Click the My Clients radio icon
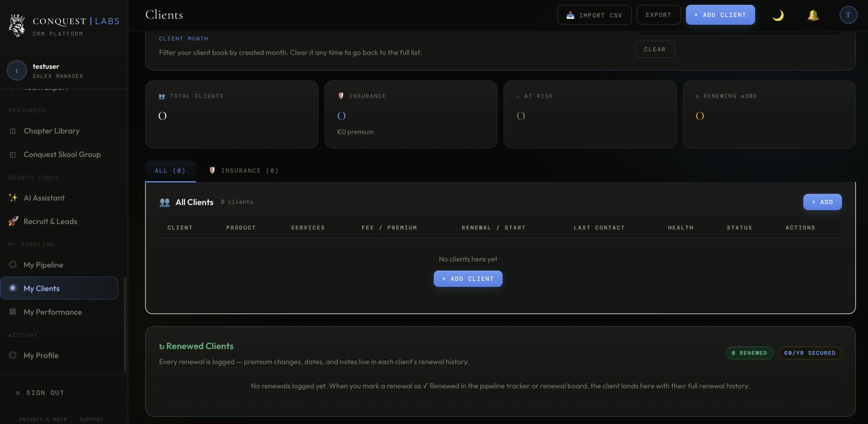The width and height of the screenshot is (868, 424). point(12,288)
